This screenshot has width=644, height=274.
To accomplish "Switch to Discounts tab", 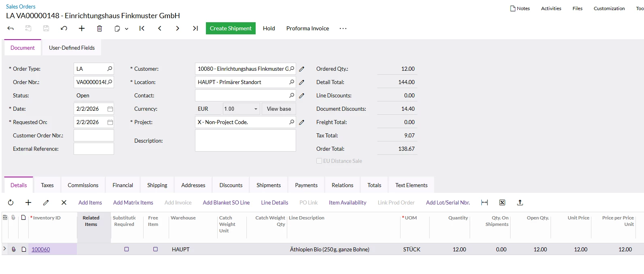I will (231, 185).
